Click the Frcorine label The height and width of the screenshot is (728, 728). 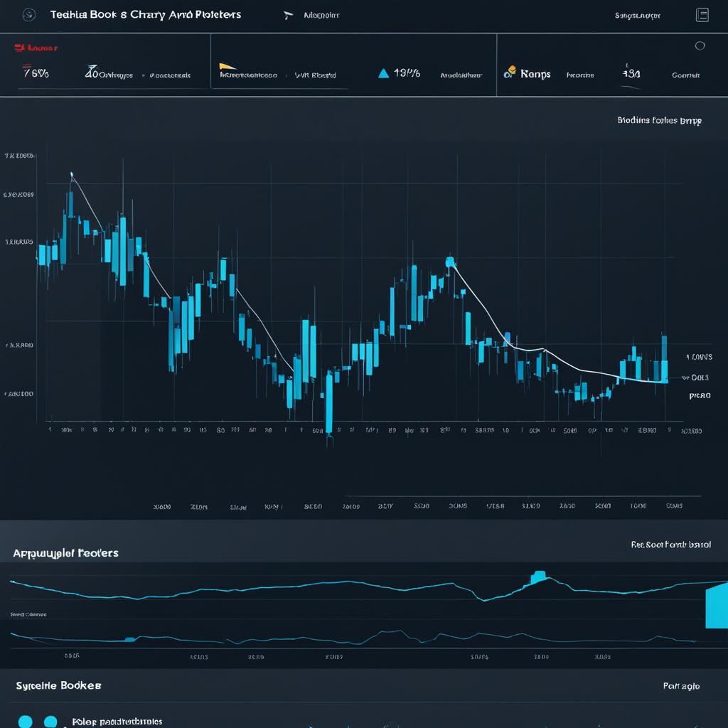pyautogui.click(x=580, y=75)
